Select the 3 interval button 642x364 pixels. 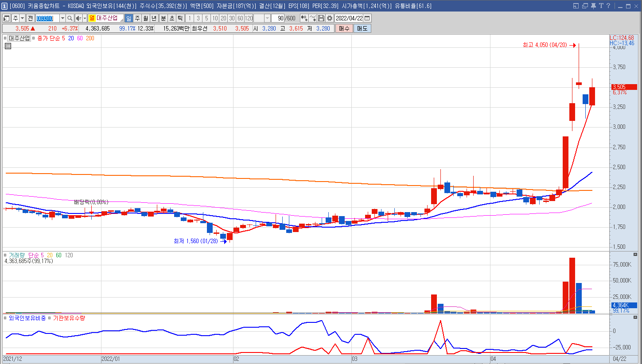click(198, 18)
